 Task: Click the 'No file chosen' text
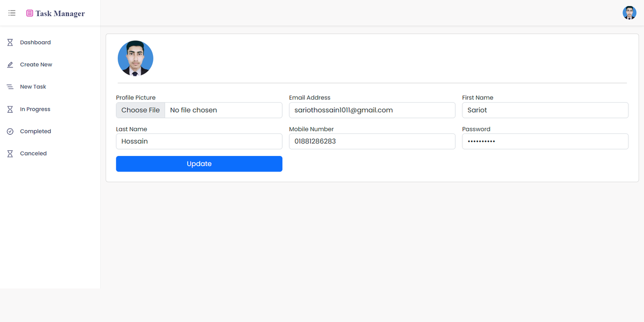(194, 110)
